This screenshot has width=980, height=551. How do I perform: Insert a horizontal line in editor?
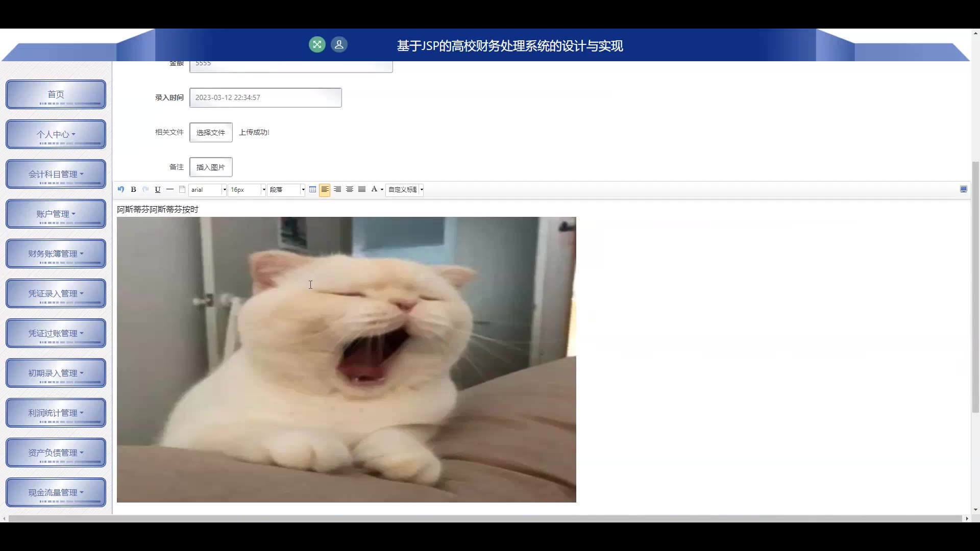pyautogui.click(x=170, y=189)
